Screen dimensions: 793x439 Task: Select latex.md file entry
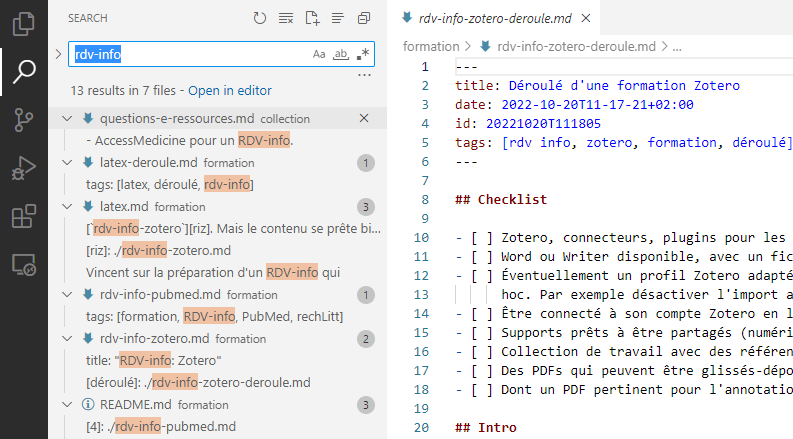(x=217, y=206)
